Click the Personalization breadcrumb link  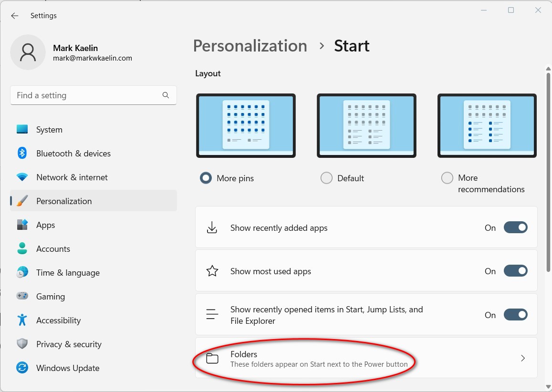(x=250, y=45)
